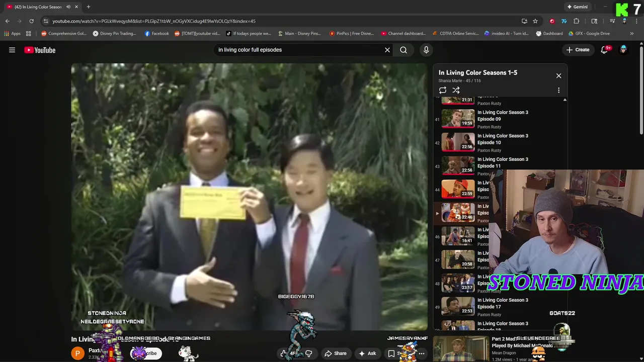
Task: Open the In Living Color Seasons 1-5 playlist title
Action: pyautogui.click(x=478, y=72)
